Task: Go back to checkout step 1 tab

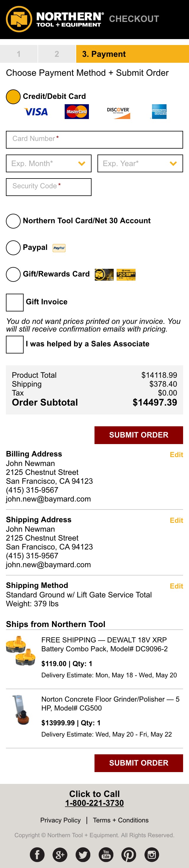Action: 19,54
